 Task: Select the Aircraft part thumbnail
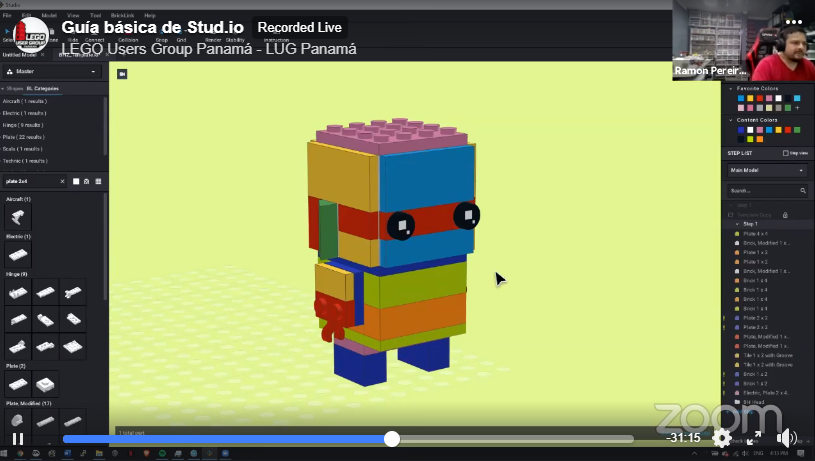(x=18, y=217)
